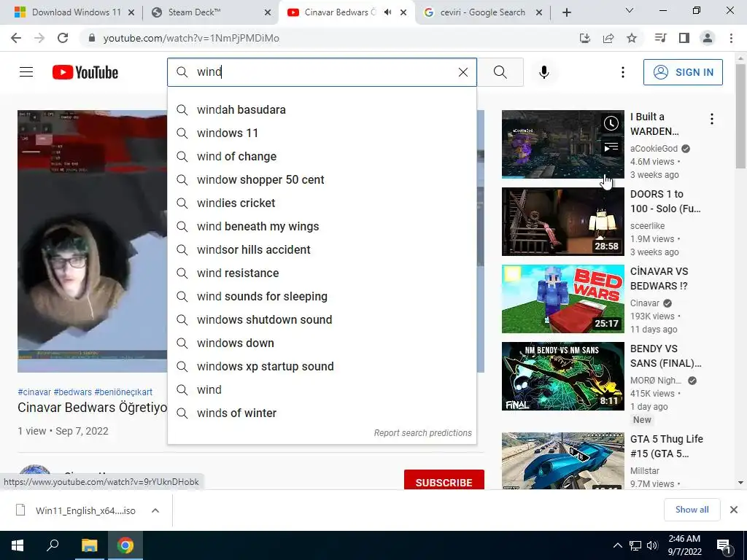Select suggestion 'windah basudara'
The width and height of the screenshot is (747, 560).
coord(322,109)
